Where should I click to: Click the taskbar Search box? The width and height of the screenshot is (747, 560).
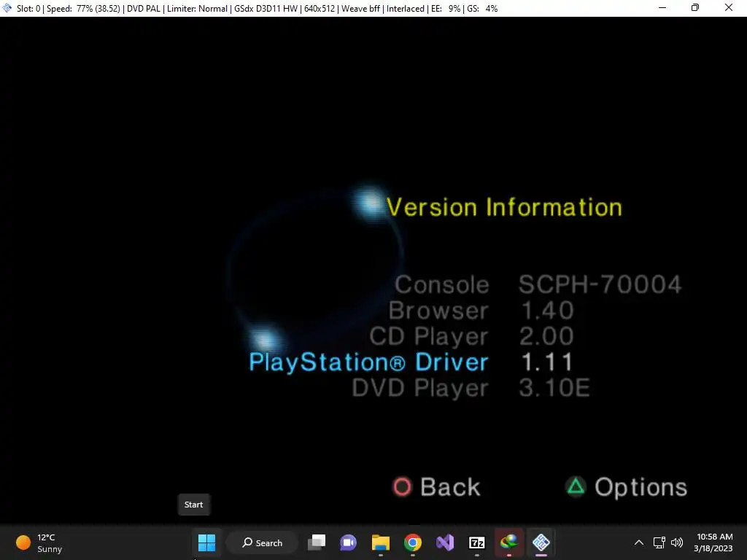tap(263, 542)
